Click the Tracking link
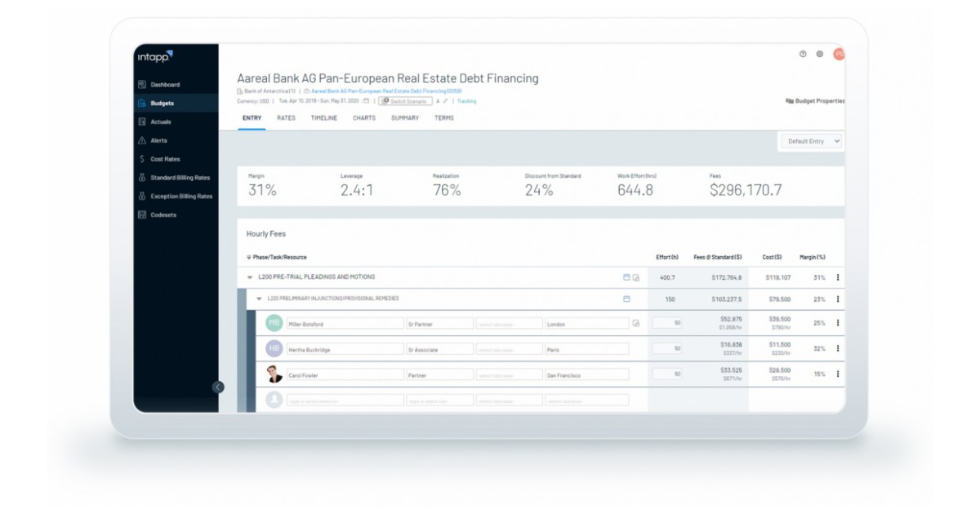Screen dimensions: 980x514 tap(466, 101)
